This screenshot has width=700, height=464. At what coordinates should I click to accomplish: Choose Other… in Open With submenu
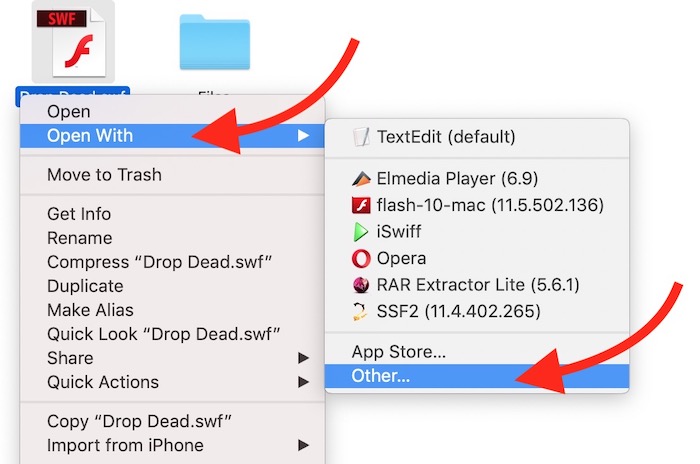[x=381, y=377]
